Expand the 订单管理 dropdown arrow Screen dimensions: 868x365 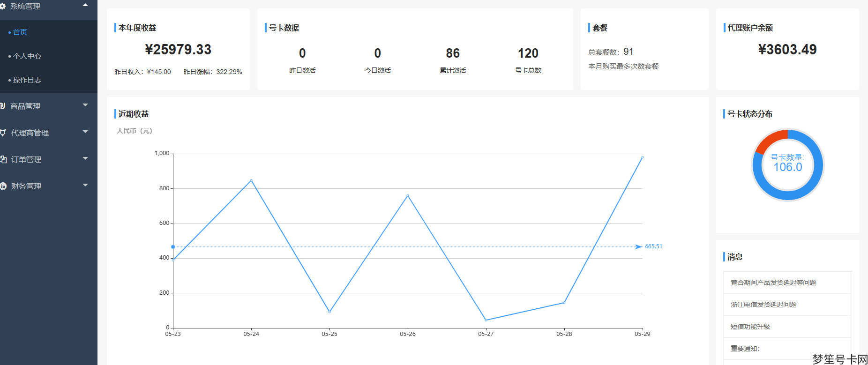(x=85, y=159)
